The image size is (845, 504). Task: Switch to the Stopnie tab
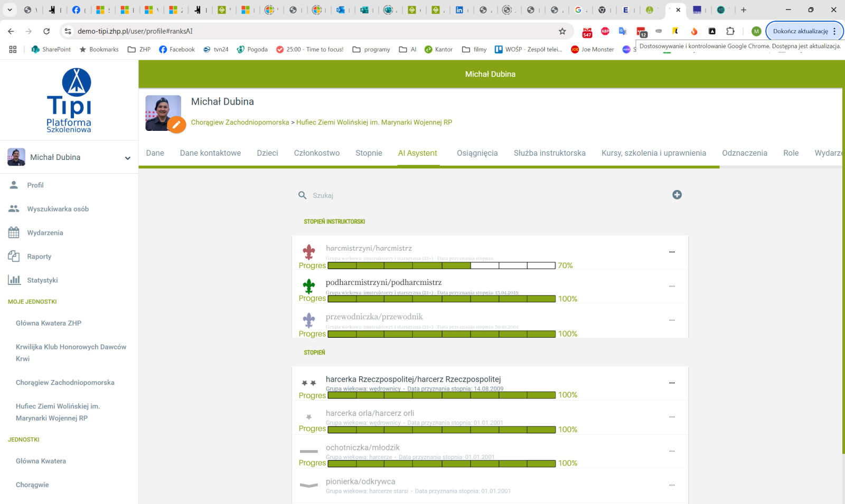click(369, 153)
